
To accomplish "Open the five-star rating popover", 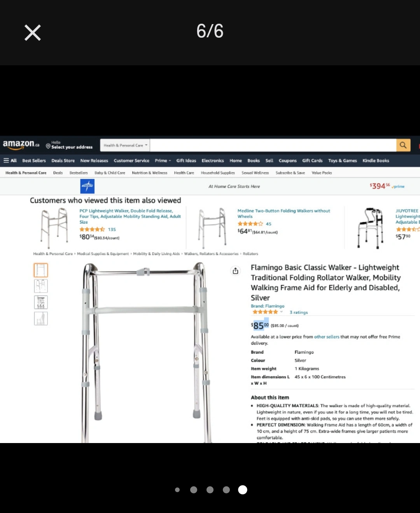I will (x=268, y=312).
